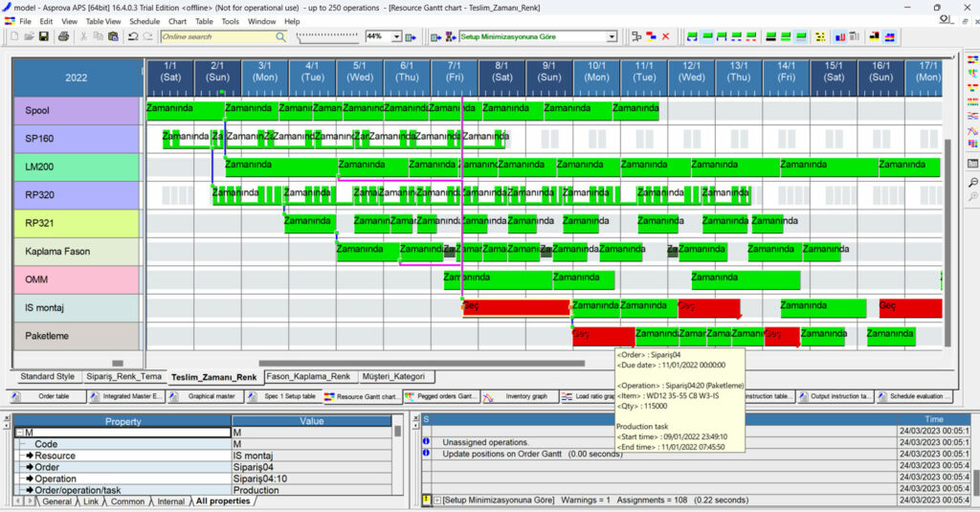Image resolution: width=980 pixels, height=512 pixels.
Task: Expand the Resource property arrow row
Action: point(30,456)
